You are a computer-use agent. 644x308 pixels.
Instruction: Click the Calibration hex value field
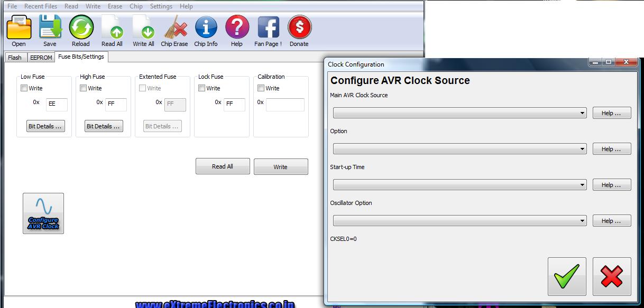pyautogui.click(x=286, y=105)
